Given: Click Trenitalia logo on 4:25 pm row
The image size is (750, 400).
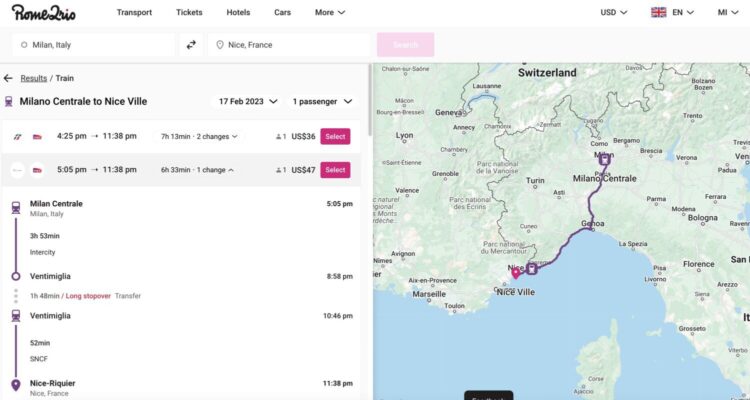Looking at the screenshot, I should point(18,137).
